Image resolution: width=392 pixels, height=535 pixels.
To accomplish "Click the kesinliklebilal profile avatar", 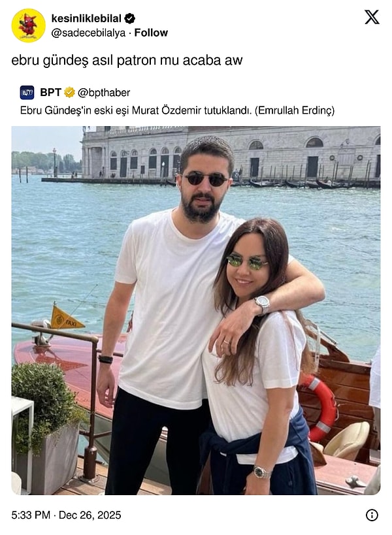I will (x=28, y=25).
